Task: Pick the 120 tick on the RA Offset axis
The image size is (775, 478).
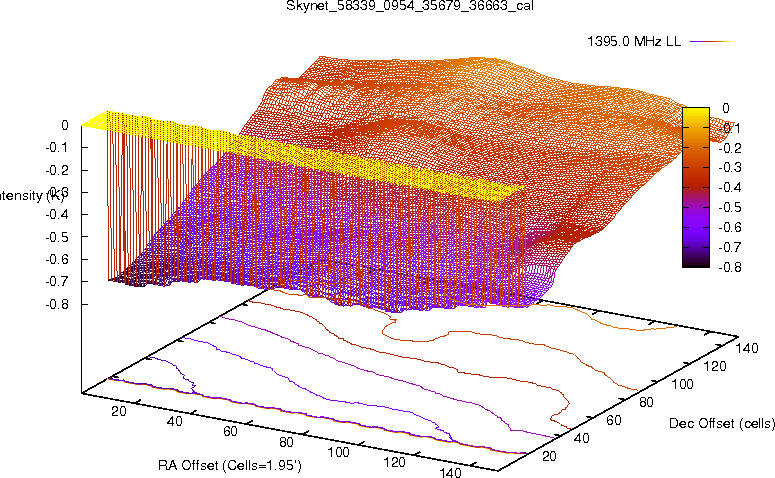Action: [394, 462]
